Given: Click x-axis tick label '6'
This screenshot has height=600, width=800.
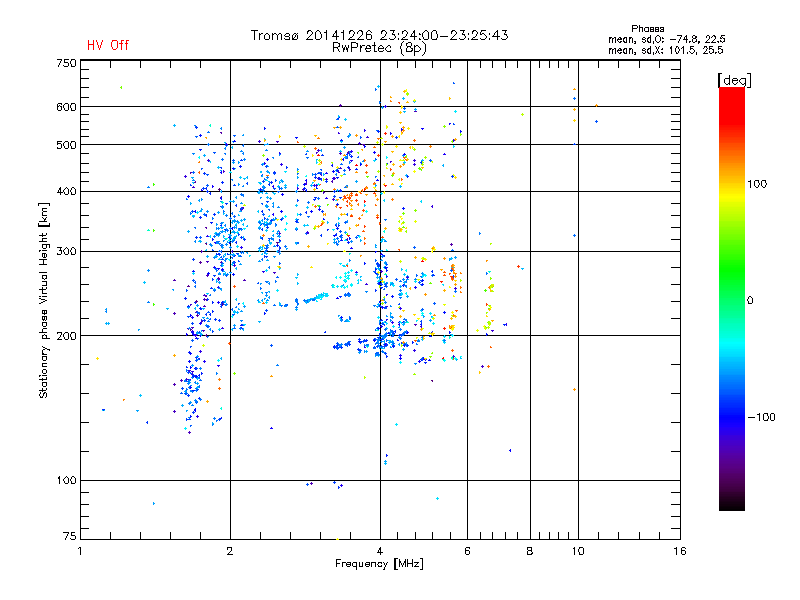Looking at the screenshot, I should 467,551.
